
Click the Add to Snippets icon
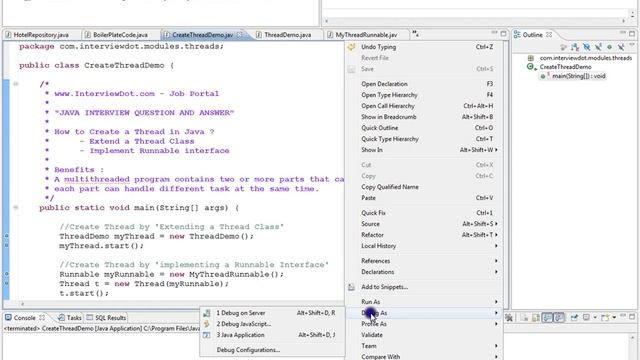pyautogui.click(x=351, y=287)
